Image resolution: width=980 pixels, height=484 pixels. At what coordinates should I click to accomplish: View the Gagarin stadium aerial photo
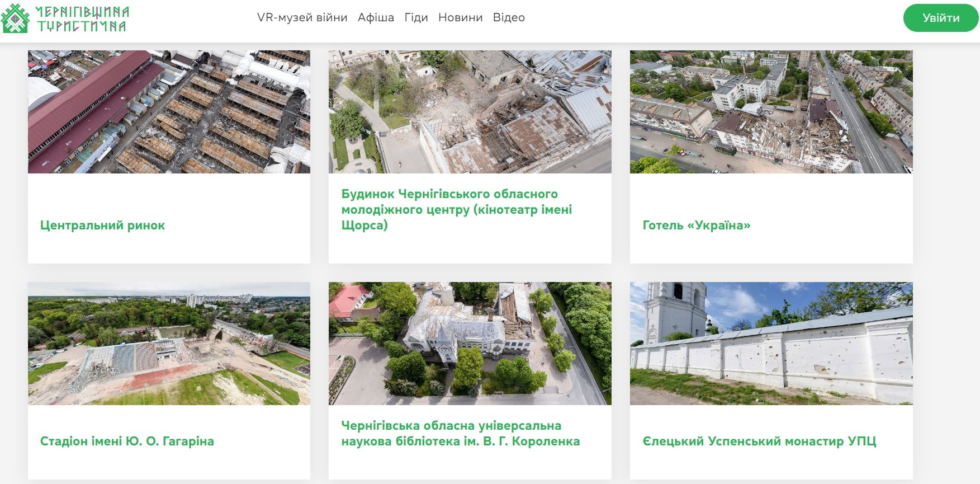coord(169,343)
